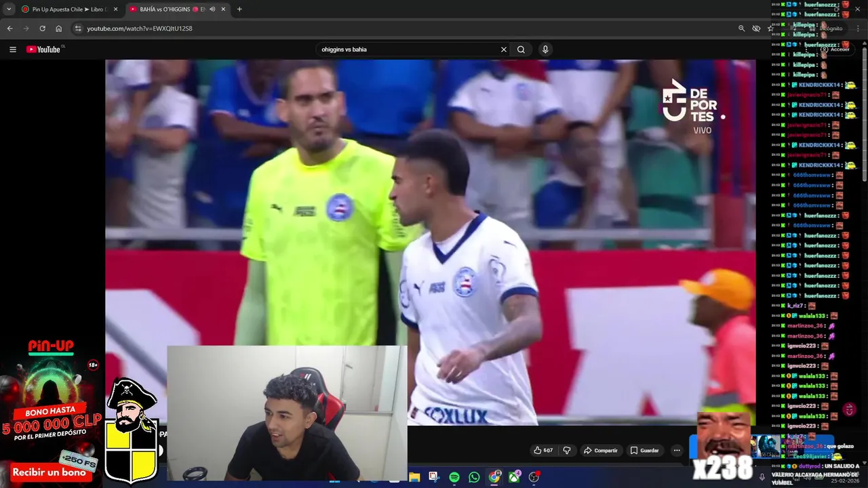Click the pirate shield logo overlay
868x488 pixels.
point(132,431)
